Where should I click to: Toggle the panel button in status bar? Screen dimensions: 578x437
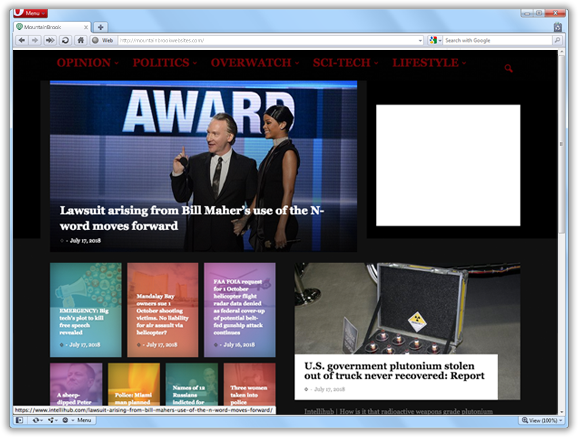point(19,420)
